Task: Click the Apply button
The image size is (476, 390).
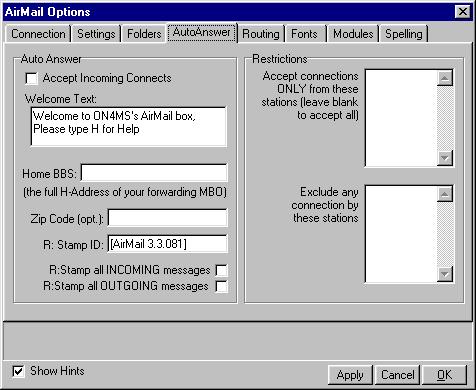Action: tap(350, 375)
